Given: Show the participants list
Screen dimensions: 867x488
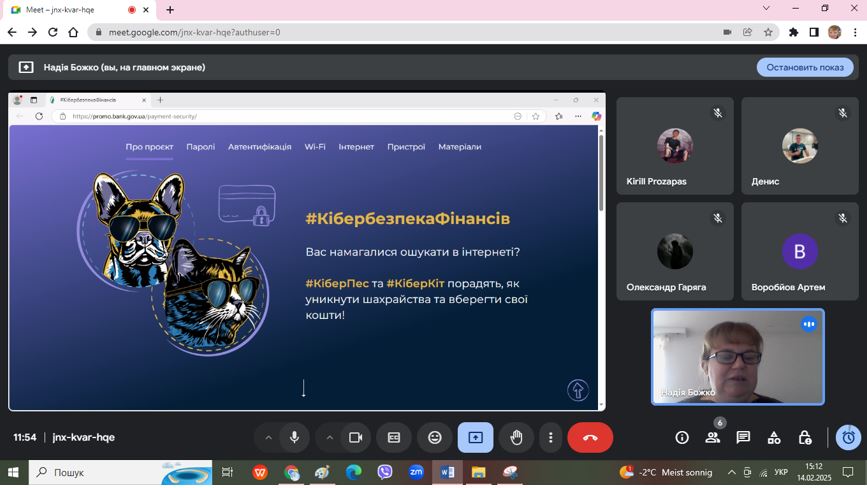Looking at the screenshot, I should 713,438.
